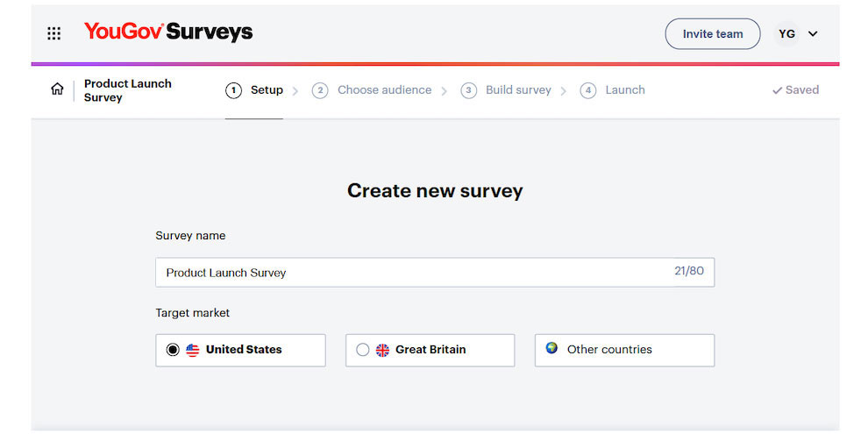
Task: Click the Product Launch Survey breadcrumb title
Action: (x=127, y=90)
